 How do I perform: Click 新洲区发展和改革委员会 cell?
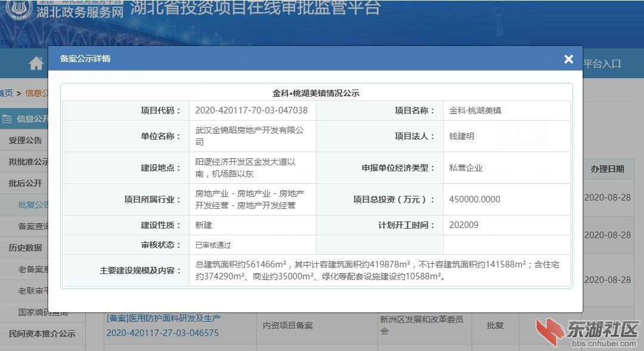[422, 325]
